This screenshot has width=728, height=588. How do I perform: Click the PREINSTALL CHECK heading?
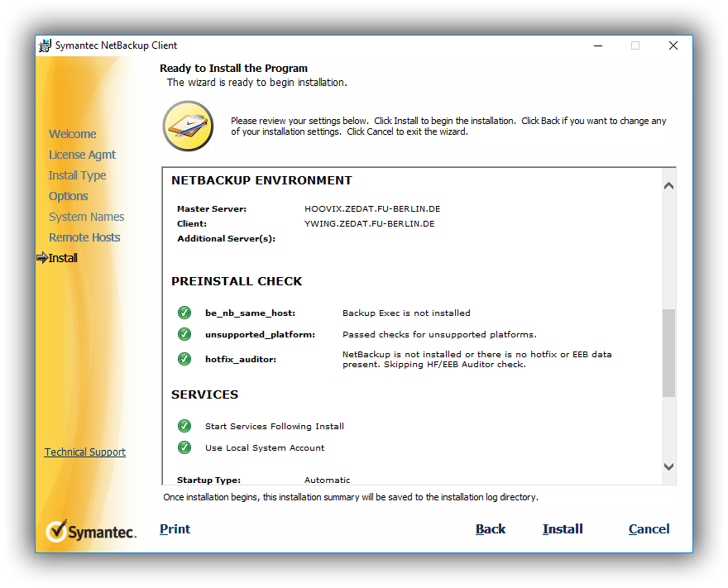tap(237, 281)
